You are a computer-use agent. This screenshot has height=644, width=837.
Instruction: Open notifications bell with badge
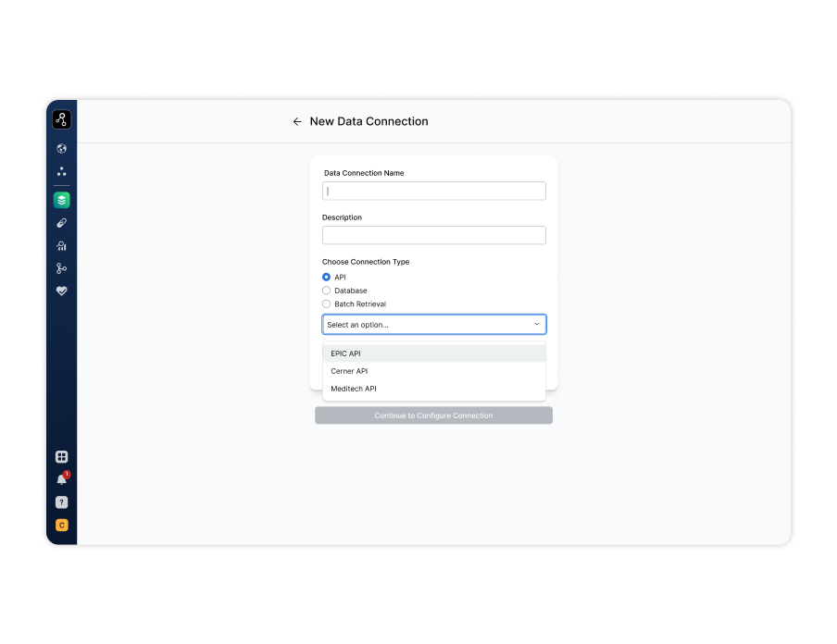coord(61,479)
